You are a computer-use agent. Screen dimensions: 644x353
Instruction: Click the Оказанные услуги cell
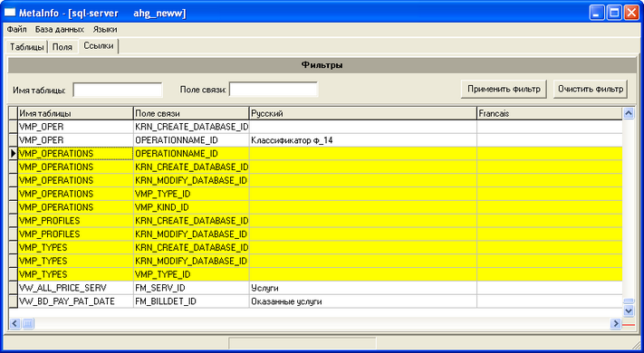[363, 301]
